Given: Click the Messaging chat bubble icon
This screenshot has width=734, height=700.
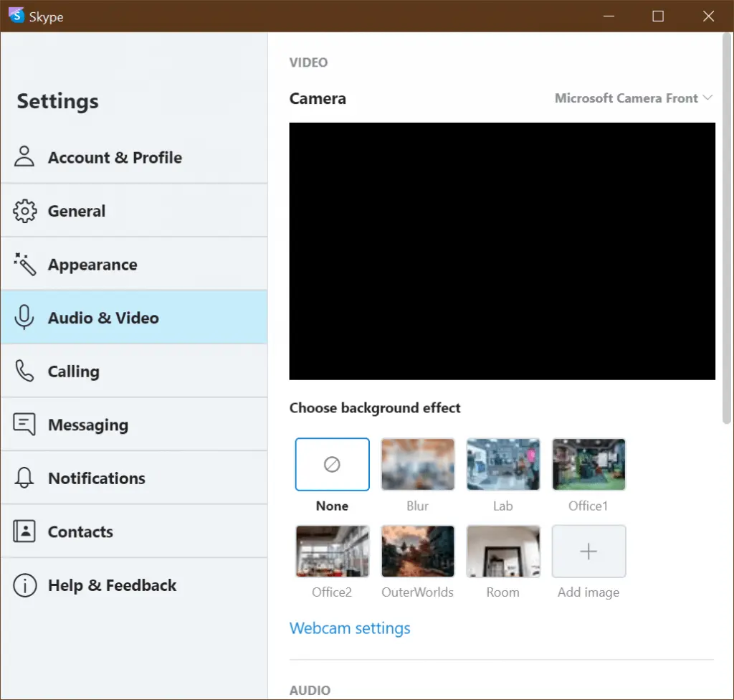Looking at the screenshot, I should click(x=24, y=425).
